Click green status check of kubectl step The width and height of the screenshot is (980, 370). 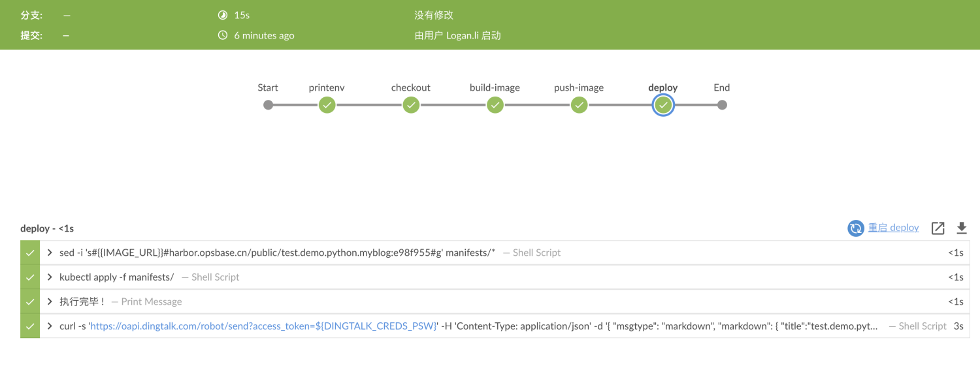[x=30, y=277]
